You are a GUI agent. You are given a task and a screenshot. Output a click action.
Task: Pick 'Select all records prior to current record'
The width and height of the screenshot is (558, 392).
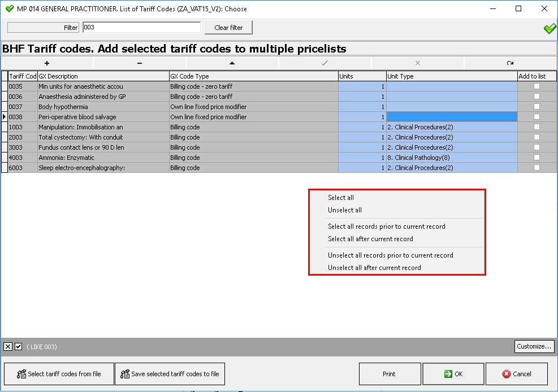(387, 227)
